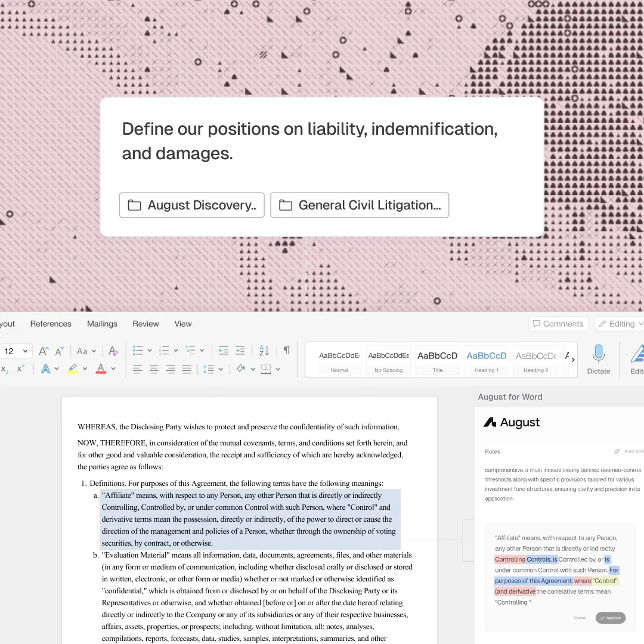Open the View ribbon tab

[x=183, y=324]
